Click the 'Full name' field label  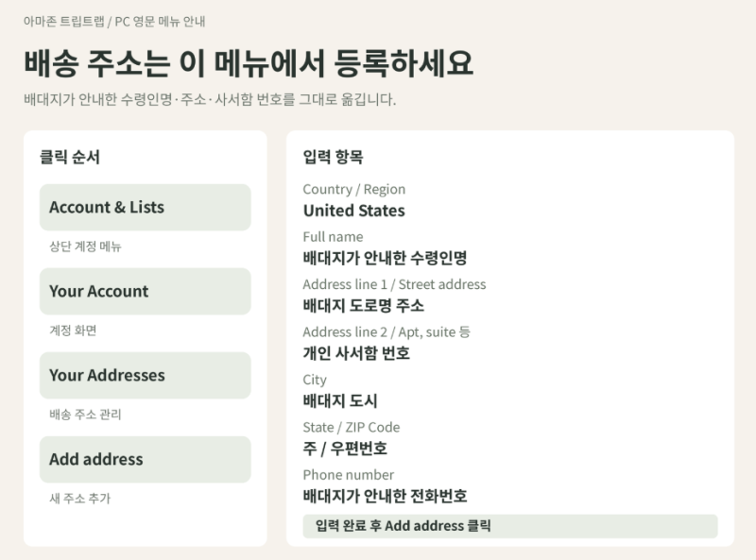click(x=333, y=237)
